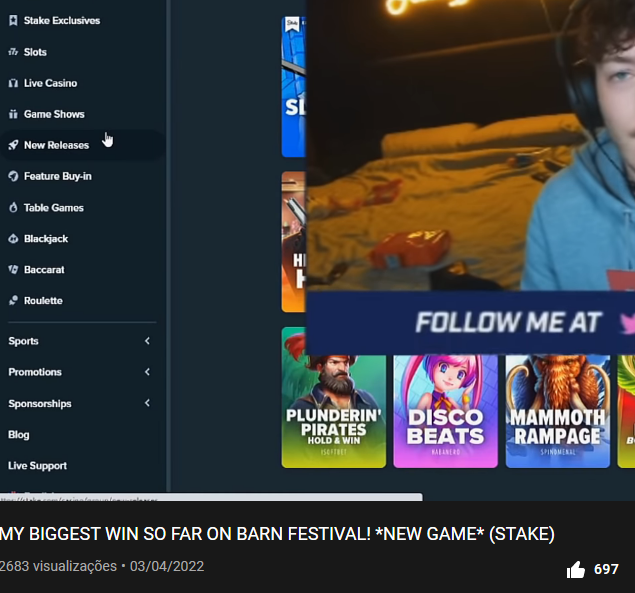Expand the Sponsorships menu chevron
Screen dimensions: 635x593
coord(147,403)
